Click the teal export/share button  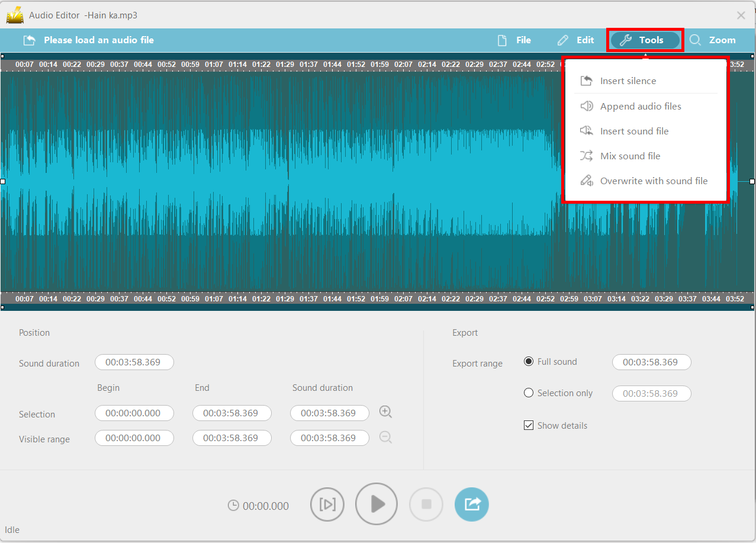pyautogui.click(x=471, y=504)
